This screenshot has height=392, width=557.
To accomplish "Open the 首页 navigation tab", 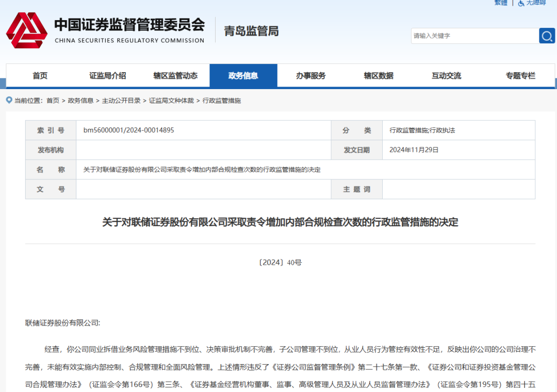I will pyautogui.click(x=40, y=76).
